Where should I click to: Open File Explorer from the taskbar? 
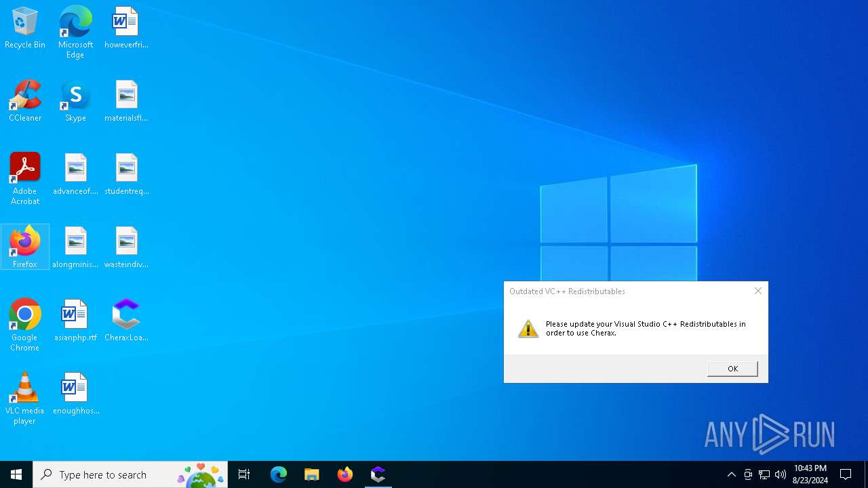pos(312,474)
